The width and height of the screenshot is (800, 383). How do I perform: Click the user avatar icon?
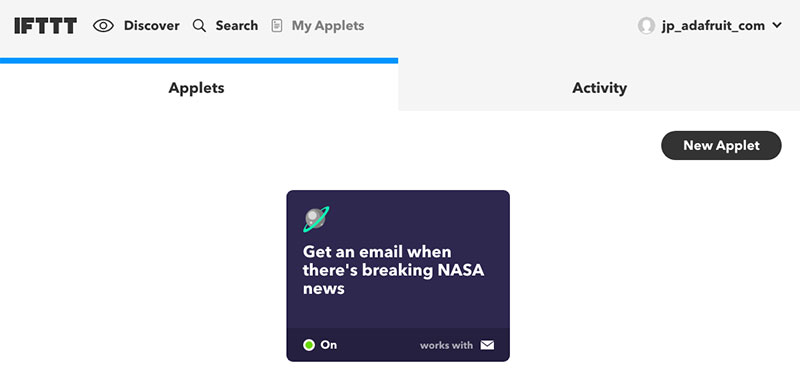[x=646, y=25]
